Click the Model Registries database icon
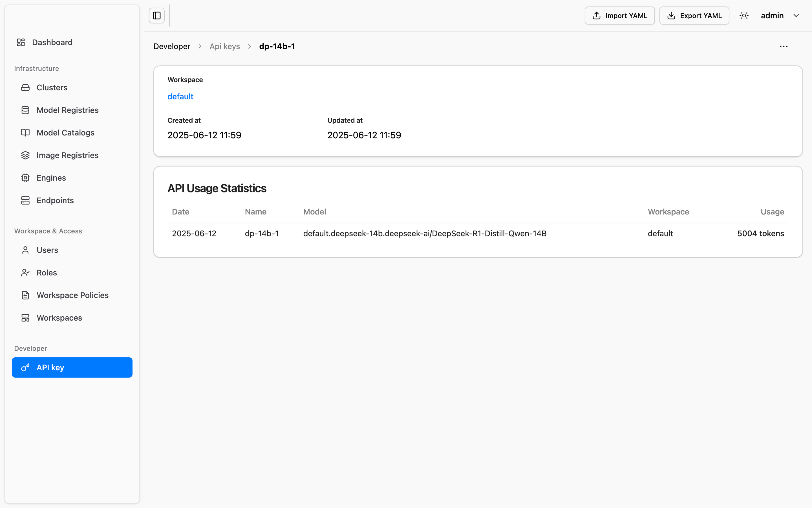Image resolution: width=812 pixels, height=508 pixels. 25,110
